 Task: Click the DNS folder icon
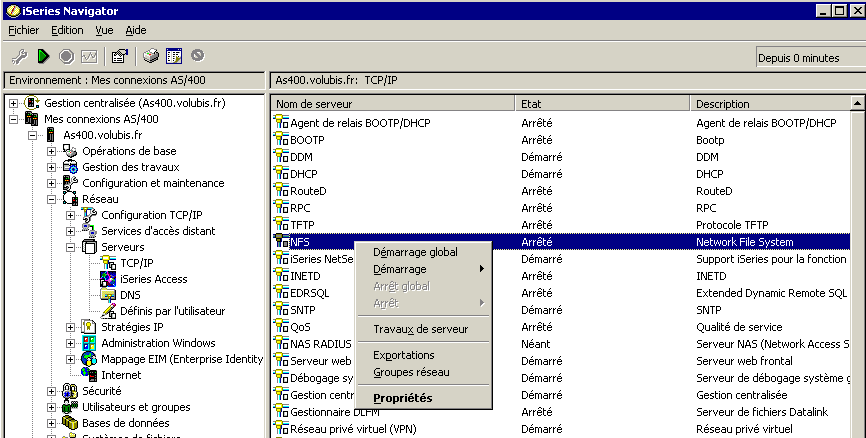[108, 295]
